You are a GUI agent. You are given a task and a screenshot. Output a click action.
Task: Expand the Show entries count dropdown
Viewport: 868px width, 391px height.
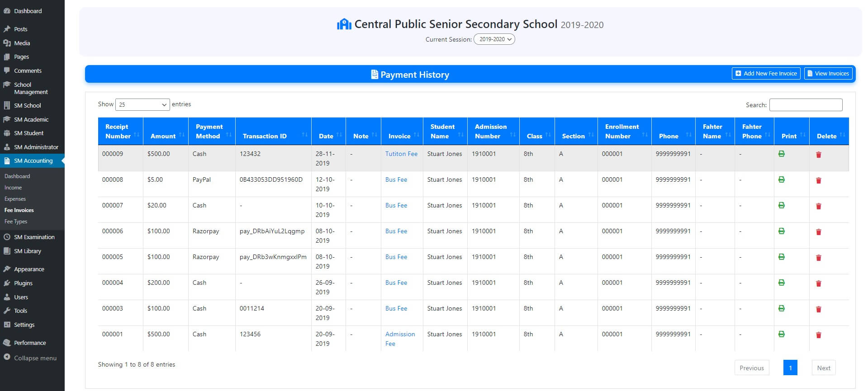click(x=142, y=104)
